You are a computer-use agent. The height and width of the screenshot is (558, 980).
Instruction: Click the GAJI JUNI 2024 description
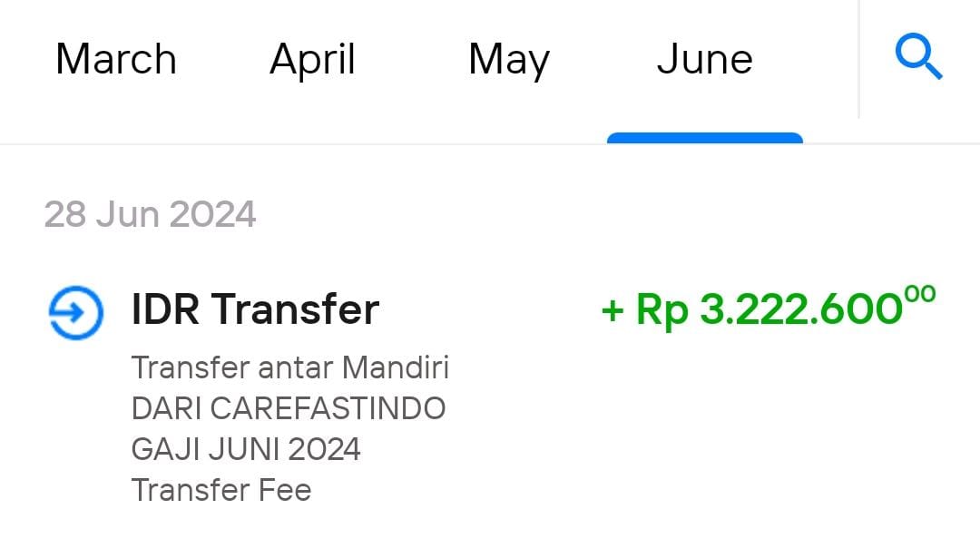246,449
